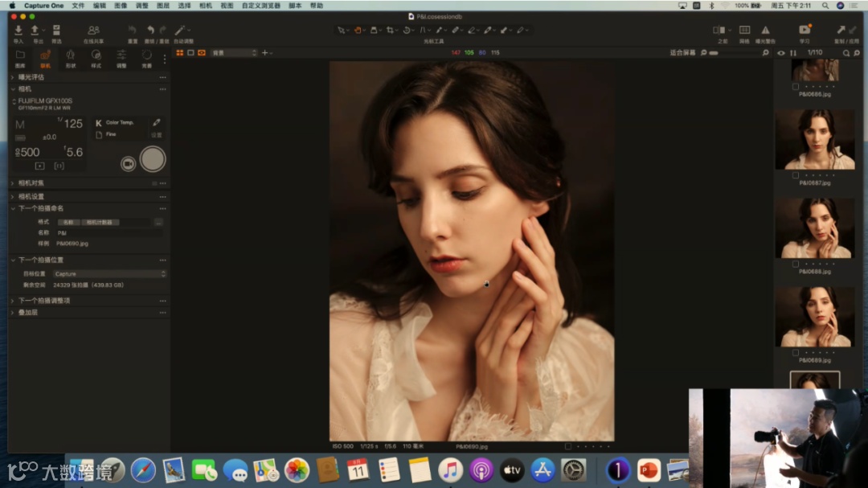Open the File (文件) menu
This screenshot has width=868, height=488.
(78, 6)
